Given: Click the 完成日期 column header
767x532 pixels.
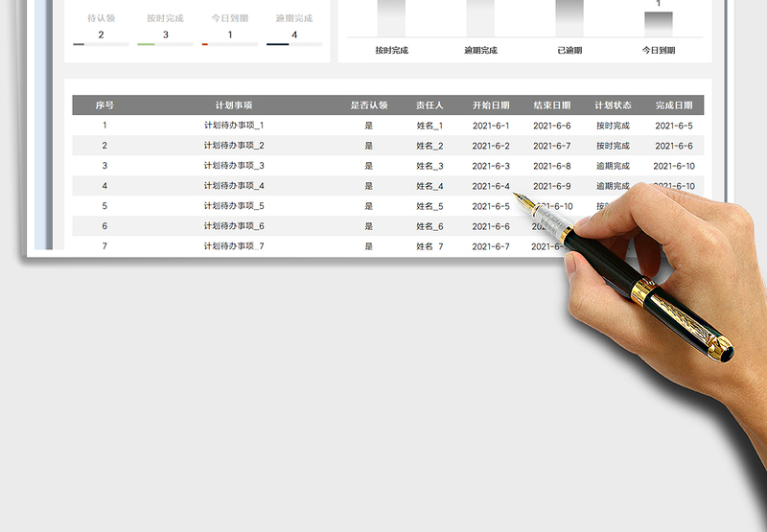Looking at the screenshot, I should (674, 105).
